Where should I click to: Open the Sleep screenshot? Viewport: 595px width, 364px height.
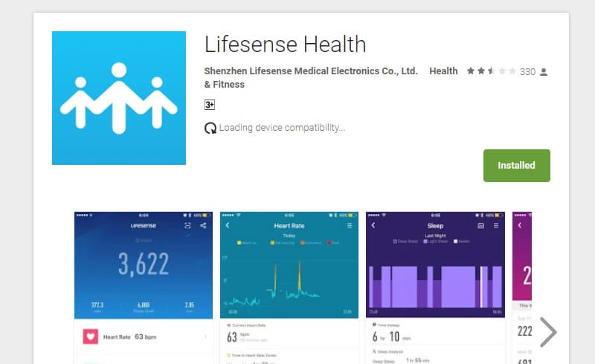point(435,287)
